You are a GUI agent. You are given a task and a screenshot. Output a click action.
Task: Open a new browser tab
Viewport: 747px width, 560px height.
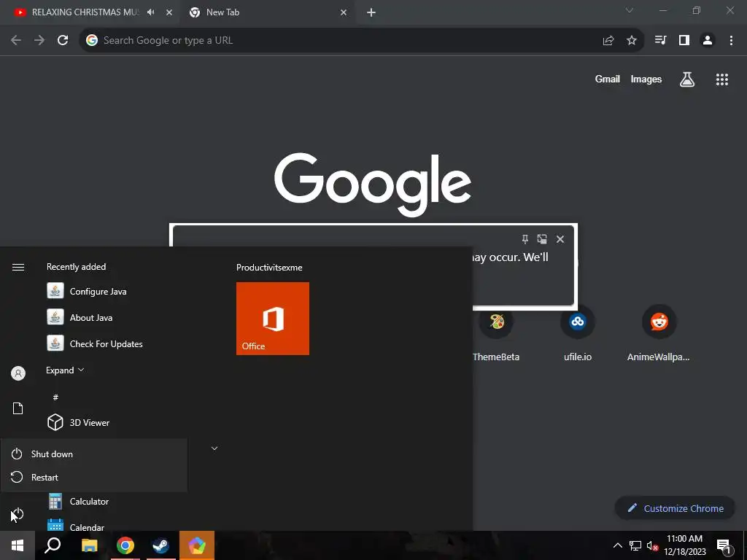(x=371, y=12)
